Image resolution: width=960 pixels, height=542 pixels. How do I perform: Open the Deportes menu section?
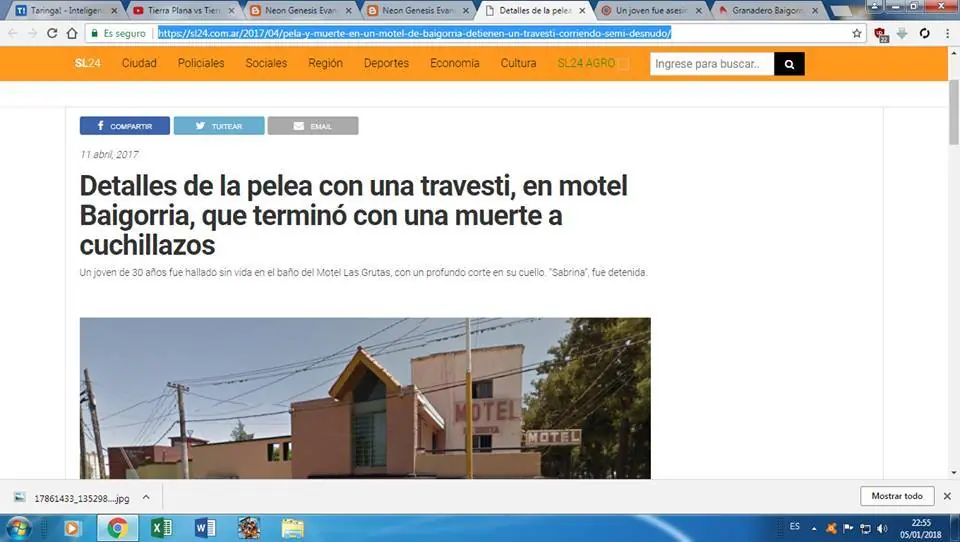coord(386,63)
